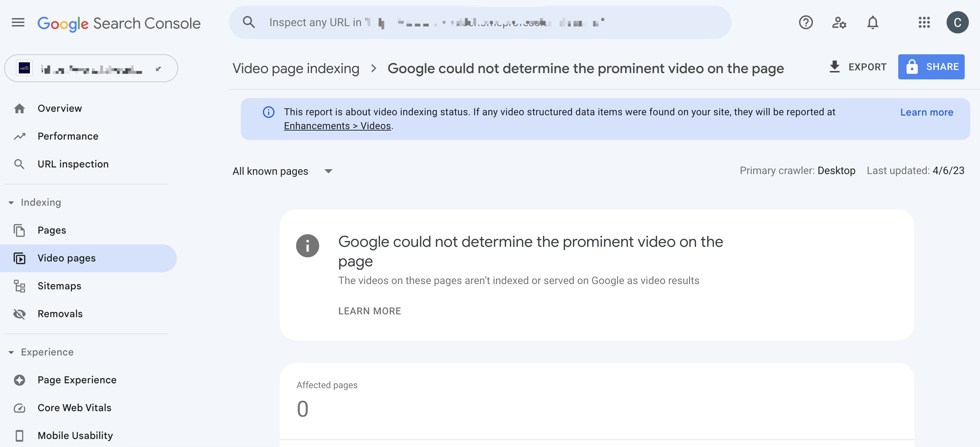Click the Primary crawler: Desktop text
This screenshot has width=980, height=447.
(797, 171)
